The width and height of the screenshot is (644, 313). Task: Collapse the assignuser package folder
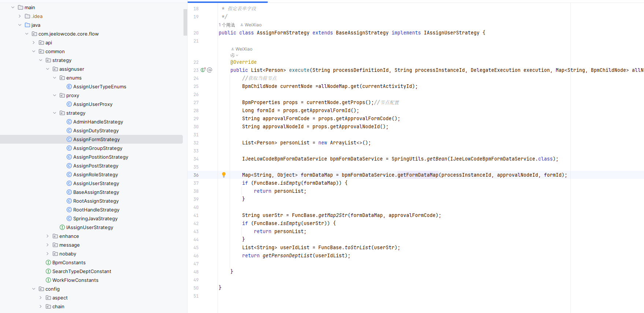tap(48, 69)
